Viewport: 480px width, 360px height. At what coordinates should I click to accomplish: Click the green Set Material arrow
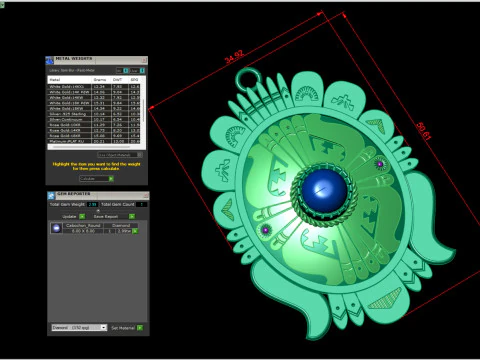(140, 328)
